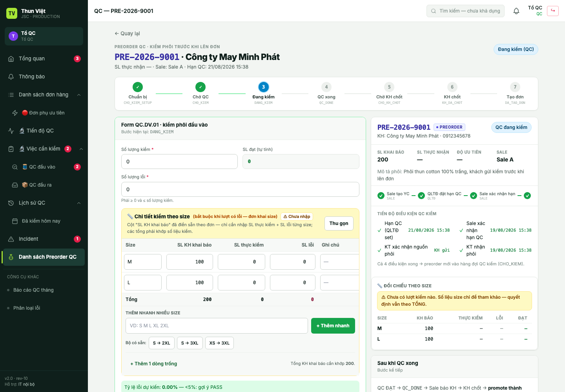Viewport: 565px width, 392px height.
Task: Click the Incident warning triangle icon
Action: (11, 239)
